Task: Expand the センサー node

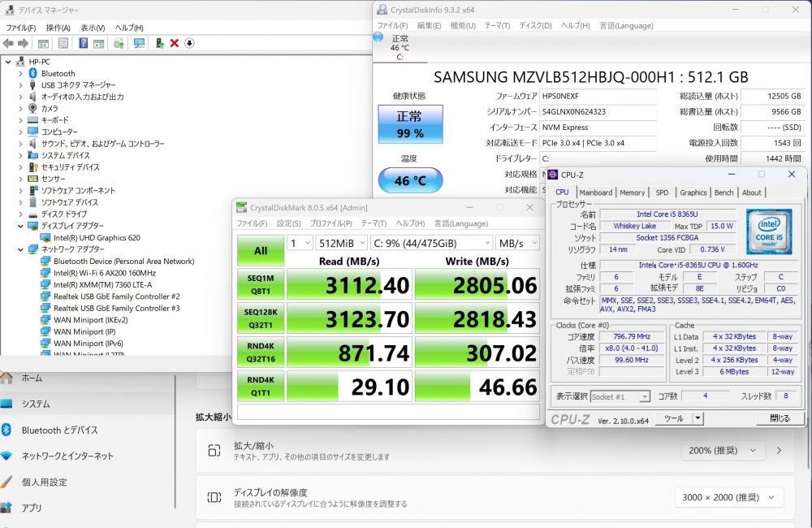Action: [x=21, y=179]
